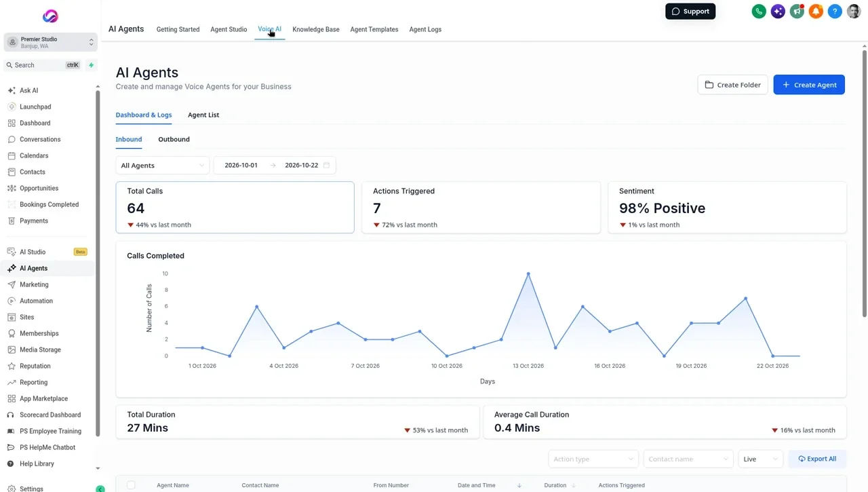The image size is (868, 492).
Task: Click the main page vertical scrollbar
Action: click(865, 183)
